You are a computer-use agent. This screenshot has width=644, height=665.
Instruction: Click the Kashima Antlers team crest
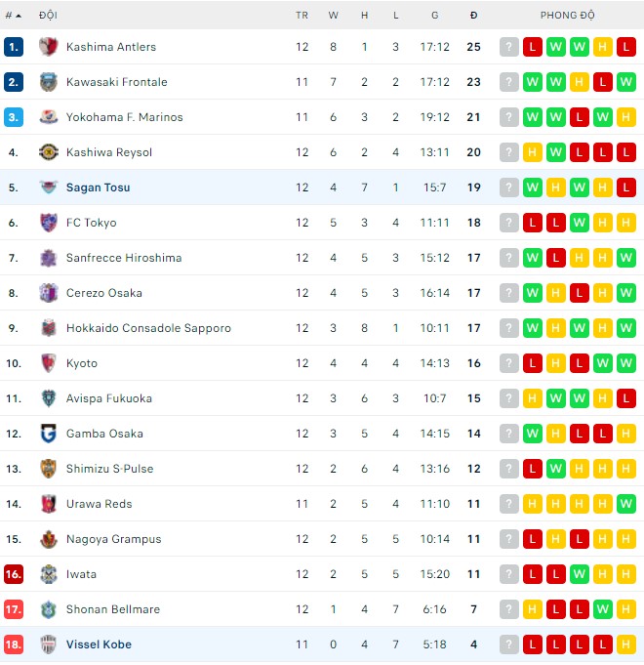(x=49, y=47)
